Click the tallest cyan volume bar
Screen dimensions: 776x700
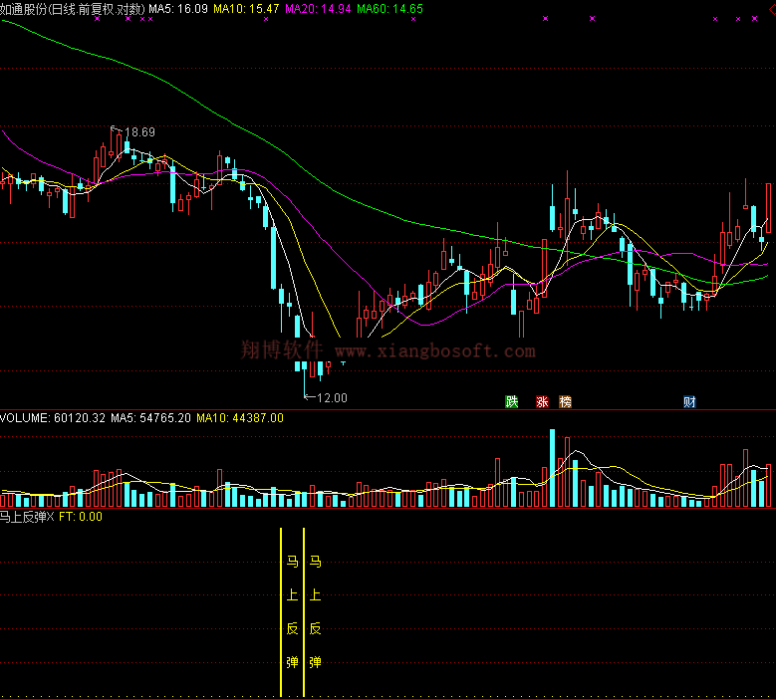point(552,468)
